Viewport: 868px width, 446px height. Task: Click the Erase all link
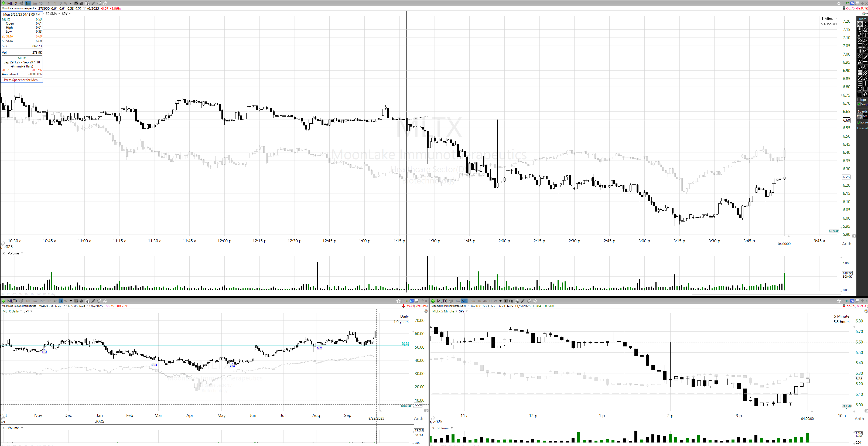pyautogui.click(x=862, y=128)
